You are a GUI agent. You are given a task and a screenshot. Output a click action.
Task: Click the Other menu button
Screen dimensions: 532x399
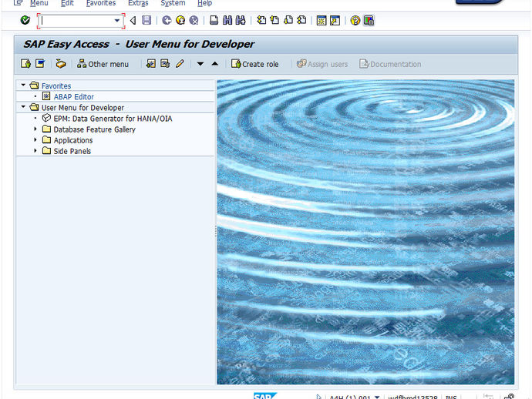[103, 64]
